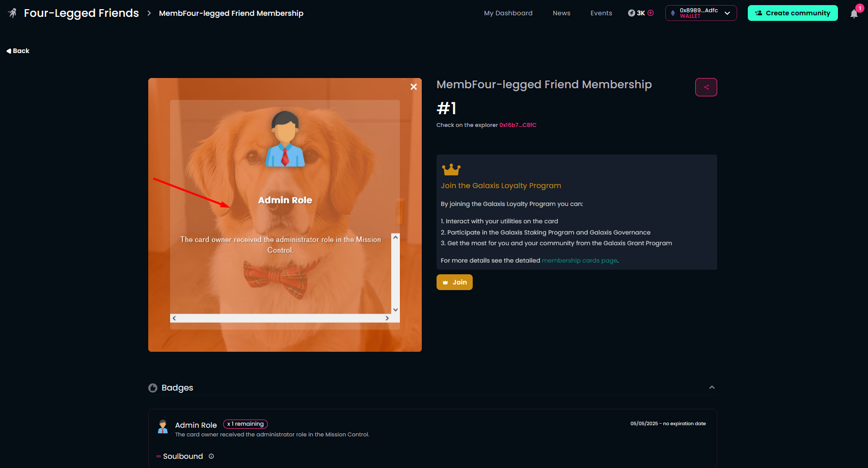Click the card's scroll down arrow
The image size is (868, 468).
(395, 309)
